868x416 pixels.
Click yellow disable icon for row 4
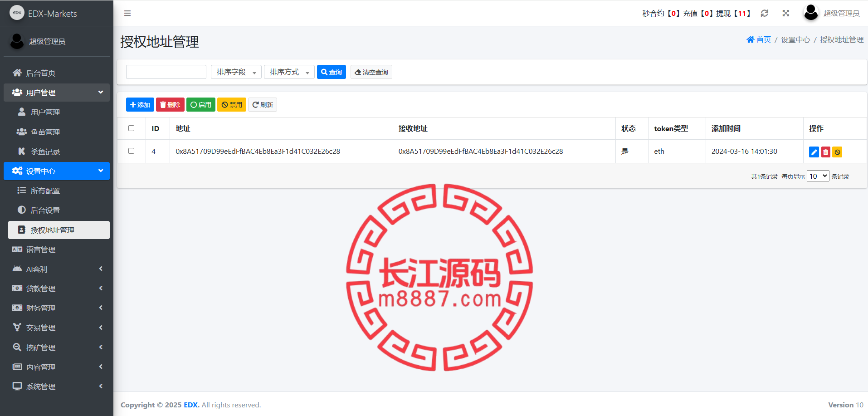click(838, 152)
